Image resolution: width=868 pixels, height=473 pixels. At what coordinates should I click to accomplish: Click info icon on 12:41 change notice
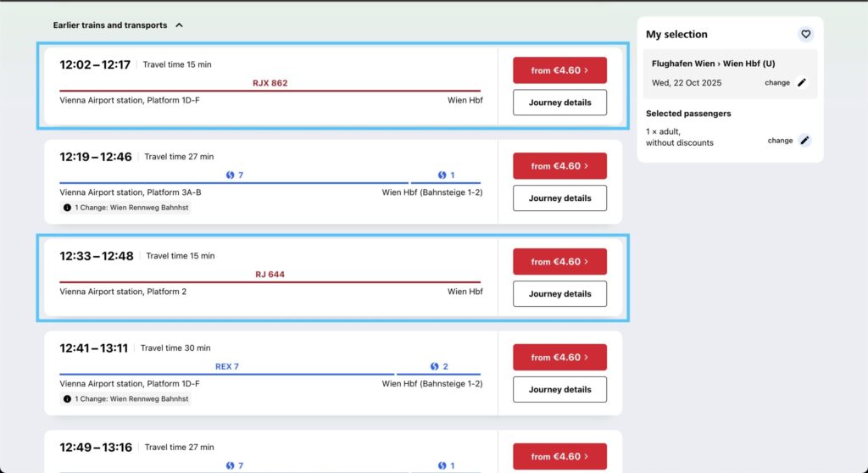[68, 398]
